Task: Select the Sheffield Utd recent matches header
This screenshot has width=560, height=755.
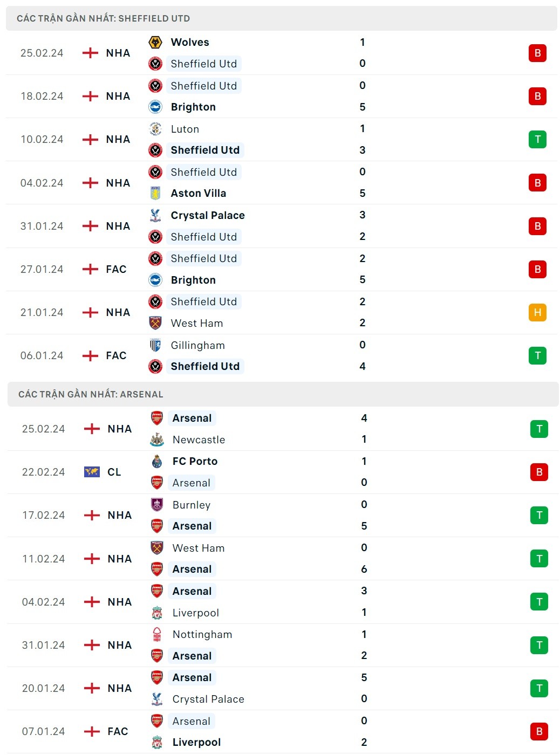Action: pos(104,18)
